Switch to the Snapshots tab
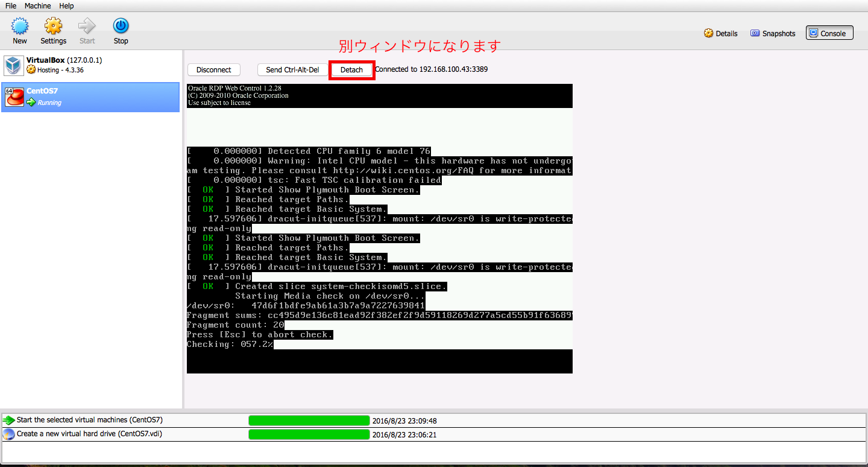 click(773, 33)
